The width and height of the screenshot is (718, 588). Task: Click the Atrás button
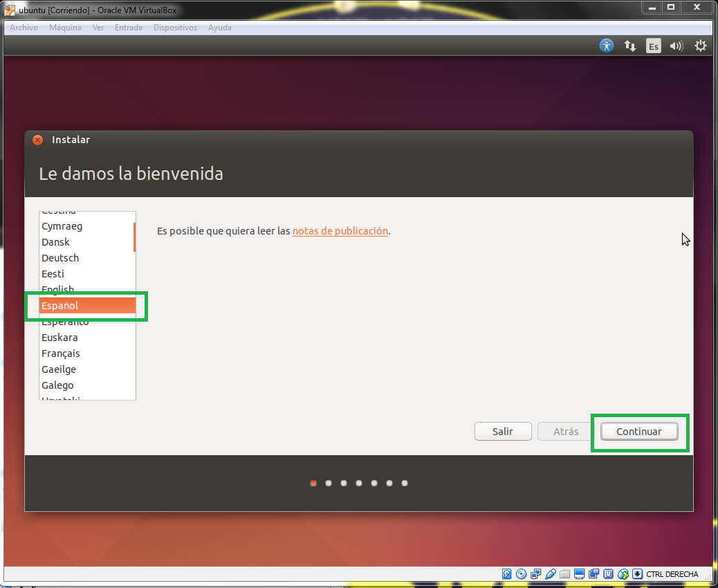tap(566, 432)
